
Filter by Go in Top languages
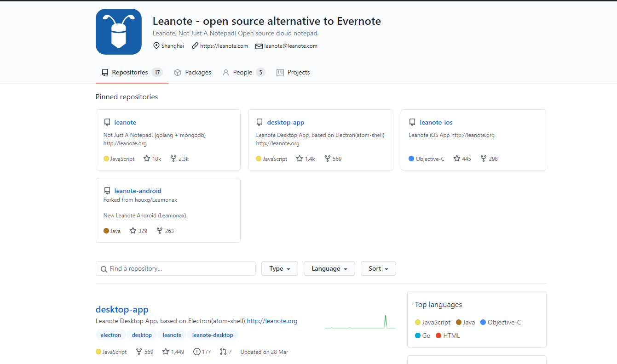(422, 336)
